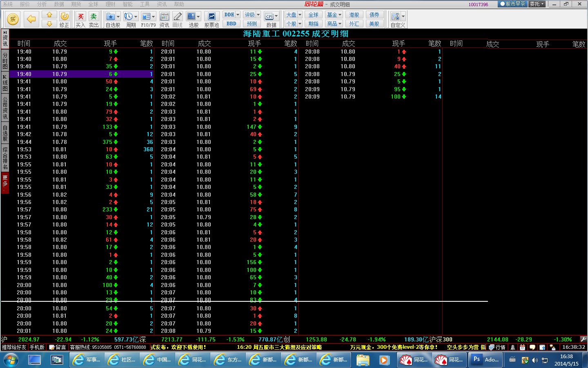The image size is (588, 368).
Task: Expand the 自选股 dropdown arrow
Action: [x=118, y=16]
